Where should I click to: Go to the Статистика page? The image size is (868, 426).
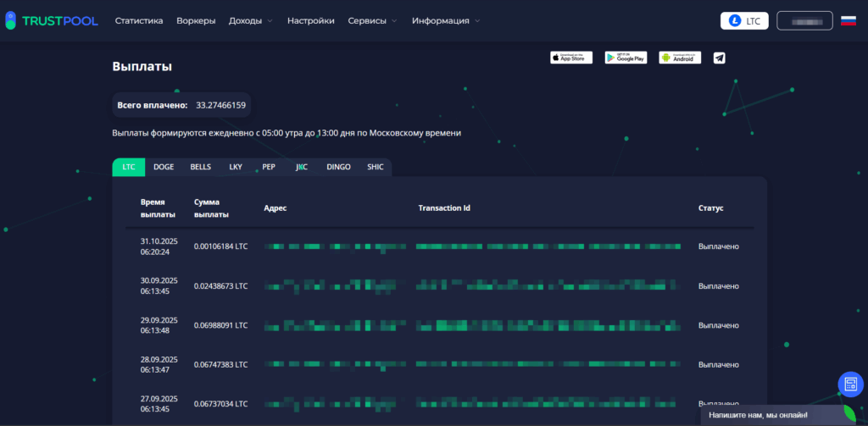pos(139,20)
